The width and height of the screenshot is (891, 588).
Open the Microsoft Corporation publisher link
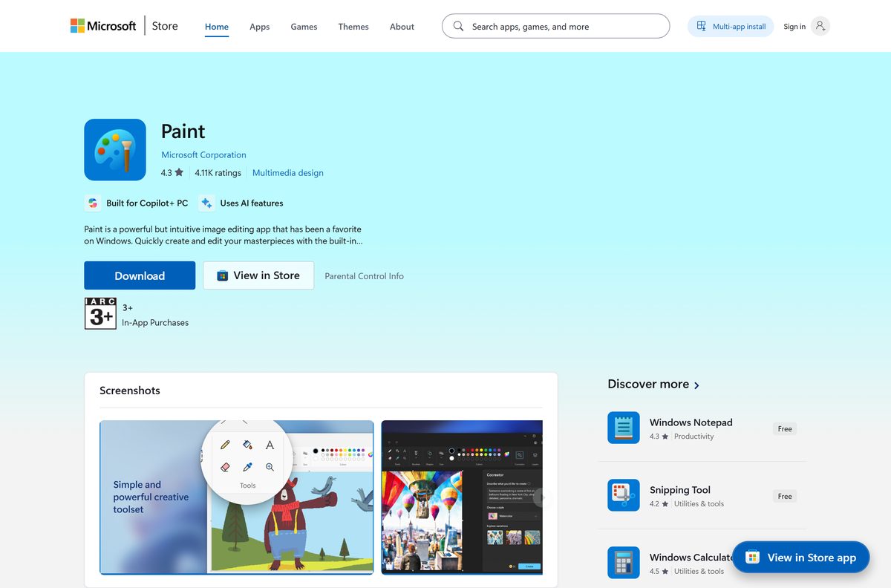(203, 154)
